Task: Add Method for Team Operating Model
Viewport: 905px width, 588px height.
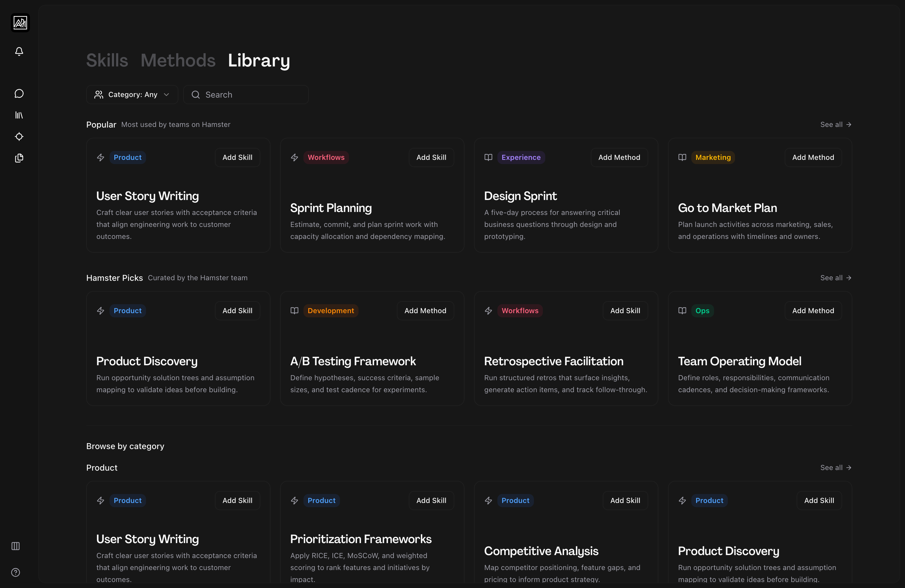Action: coord(813,311)
